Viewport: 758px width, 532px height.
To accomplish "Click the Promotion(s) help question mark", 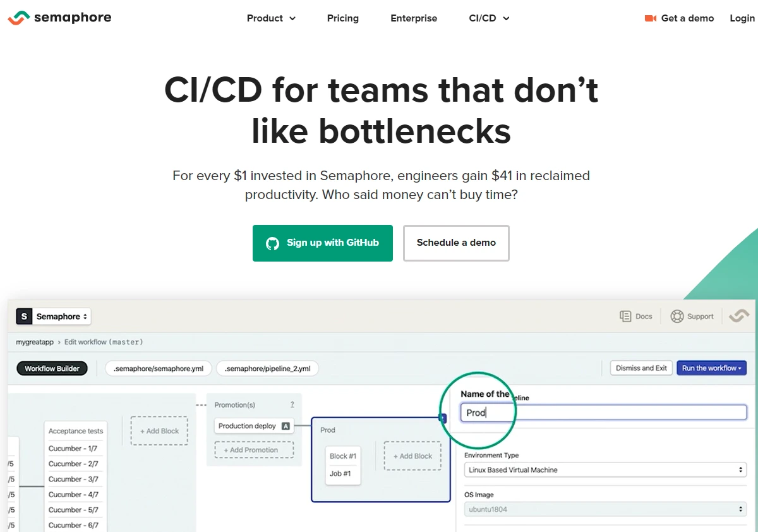I will [292, 405].
